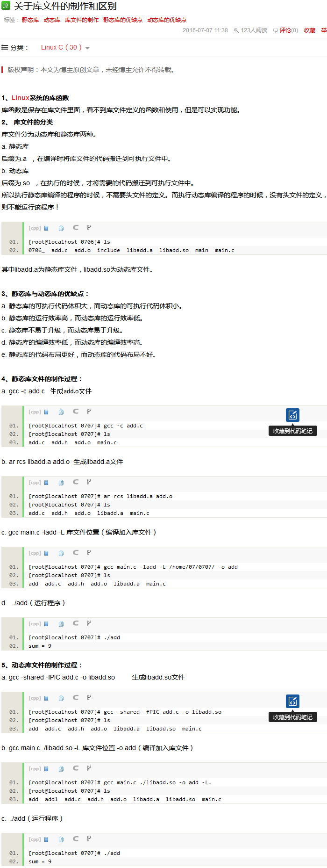Image resolution: width=327 pixels, height=868 pixels.
Task: Click the red Linux link in heading 1
Action: tap(20, 98)
